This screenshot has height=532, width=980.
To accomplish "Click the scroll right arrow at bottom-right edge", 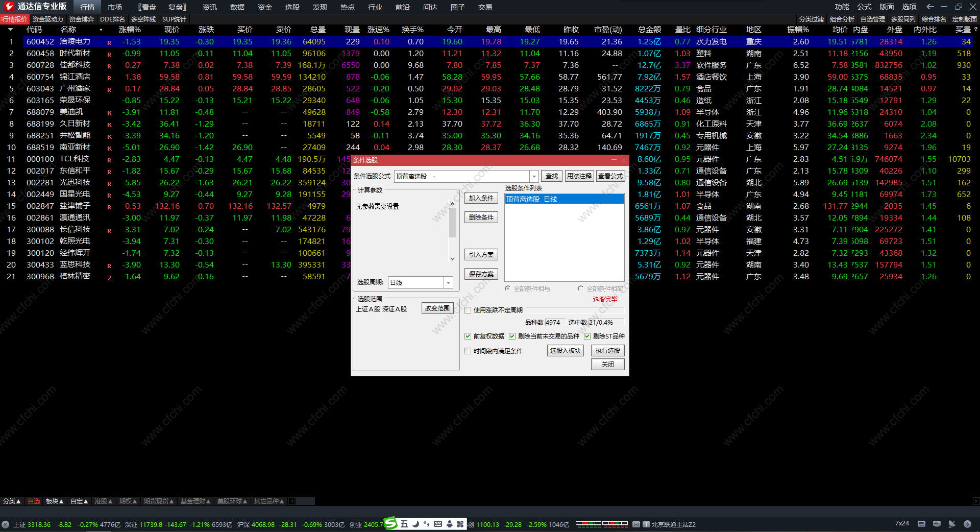I will [976, 501].
